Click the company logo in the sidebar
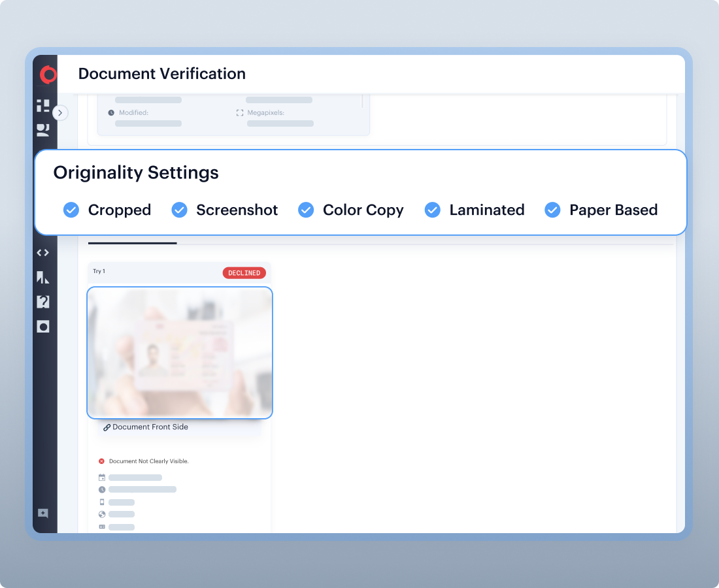This screenshot has height=588, width=719. tap(47, 74)
